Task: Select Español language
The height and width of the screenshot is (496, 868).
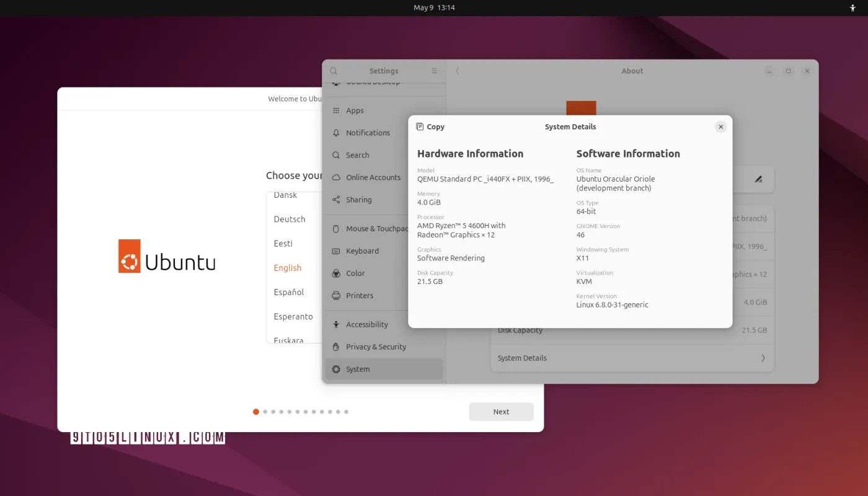Action: pyautogui.click(x=289, y=292)
